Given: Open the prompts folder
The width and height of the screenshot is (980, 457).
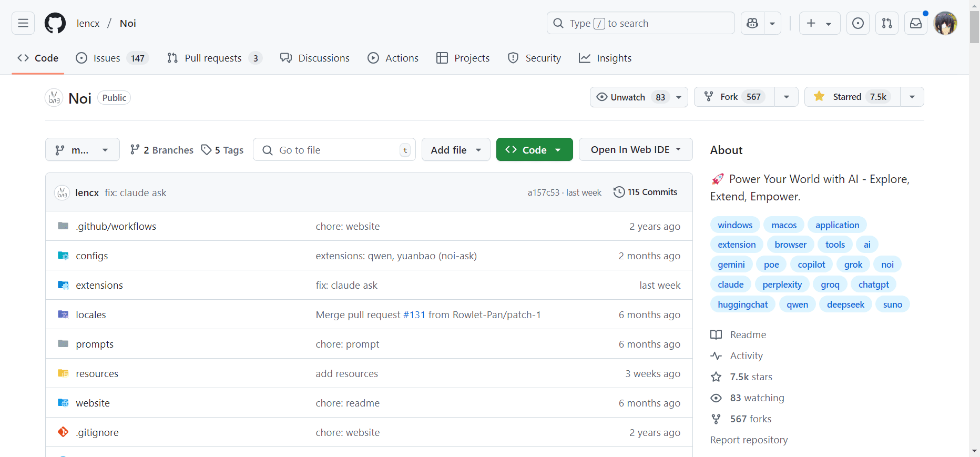Looking at the screenshot, I should 95,344.
